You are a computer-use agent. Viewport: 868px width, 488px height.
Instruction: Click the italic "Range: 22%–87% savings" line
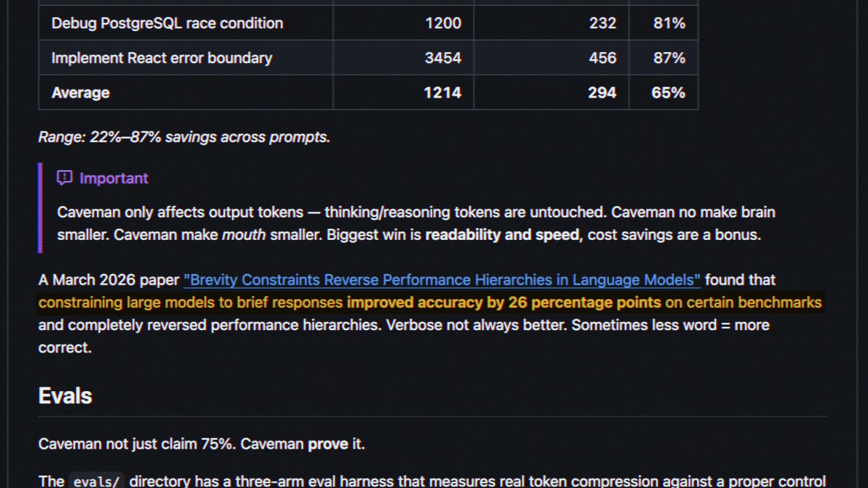[184, 137]
